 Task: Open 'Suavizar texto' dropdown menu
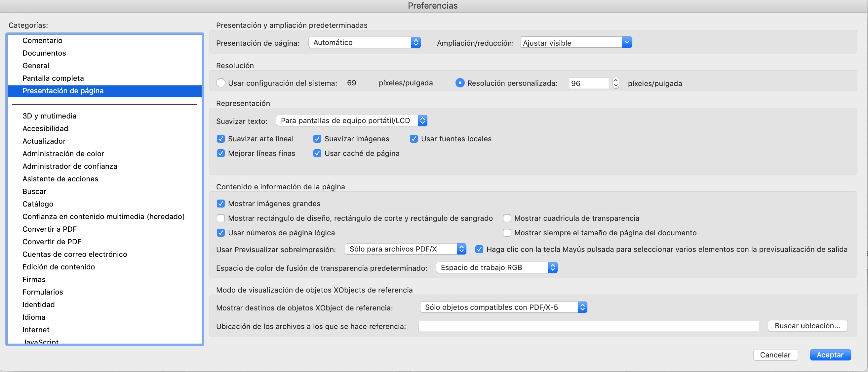pyautogui.click(x=351, y=121)
